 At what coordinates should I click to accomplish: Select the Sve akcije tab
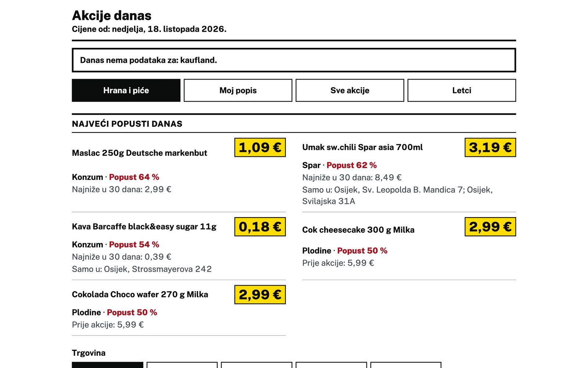coord(350,90)
